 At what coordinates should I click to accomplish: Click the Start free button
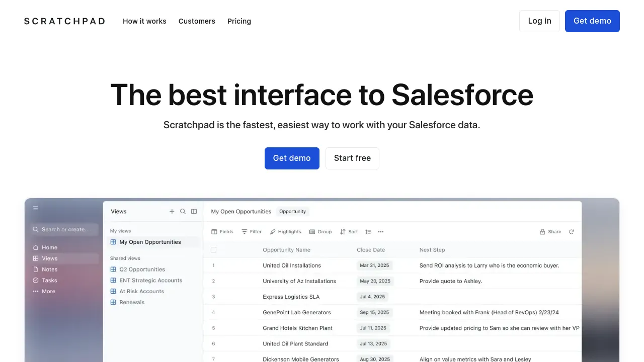coord(352,158)
